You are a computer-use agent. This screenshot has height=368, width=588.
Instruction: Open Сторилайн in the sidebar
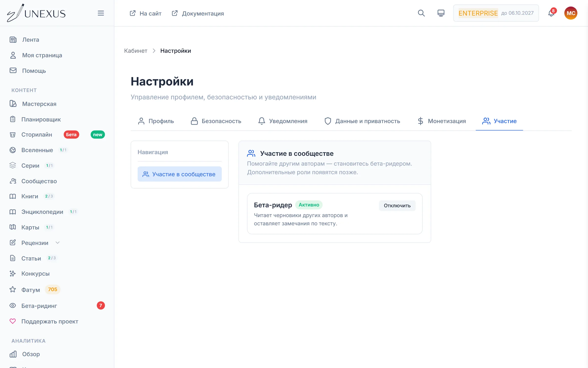point(37,135)
